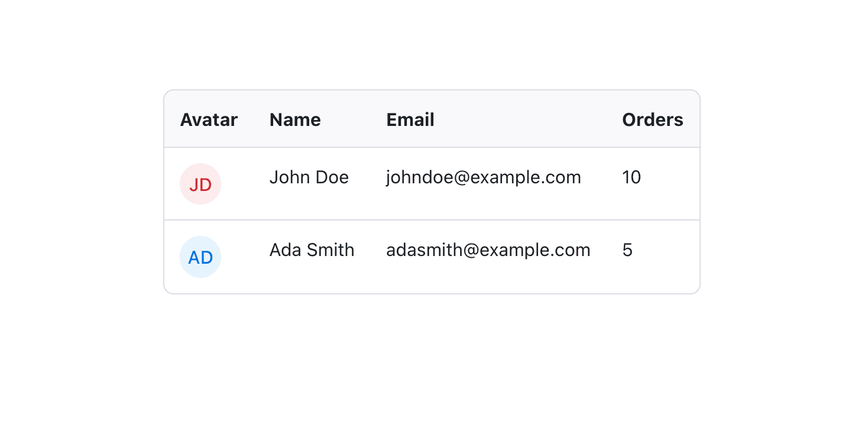Click the red JD avatar circle
The width and height of the screenshot is (868, 434).
[x=200, y=184]
